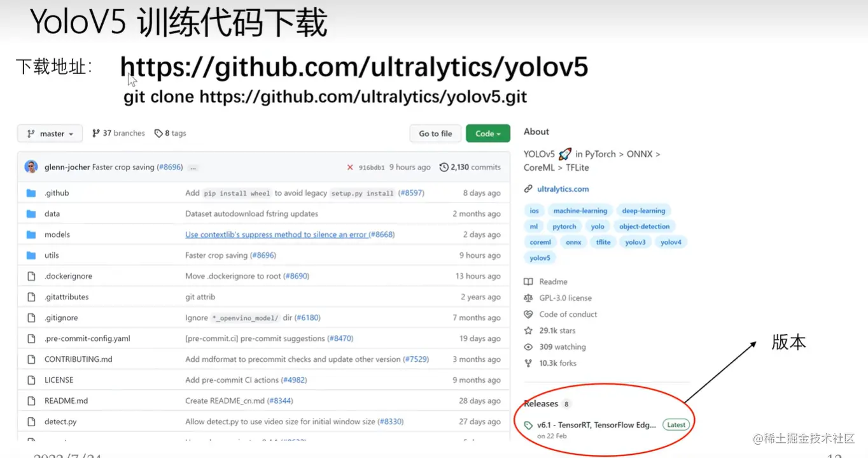Select the tflite topic tag
The width and height of the screenshot is (868, 458).
[x=603, y=242]
